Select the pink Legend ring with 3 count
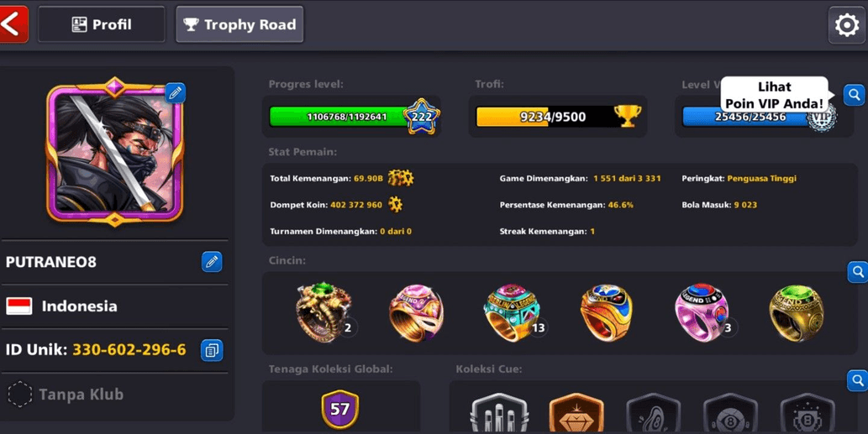 point(703,311)
